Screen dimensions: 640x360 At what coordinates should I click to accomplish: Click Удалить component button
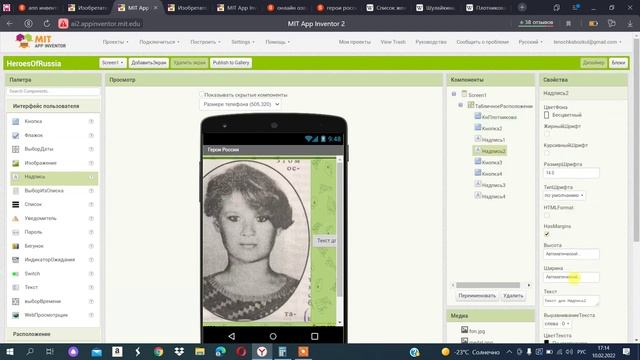pos(513,296)
